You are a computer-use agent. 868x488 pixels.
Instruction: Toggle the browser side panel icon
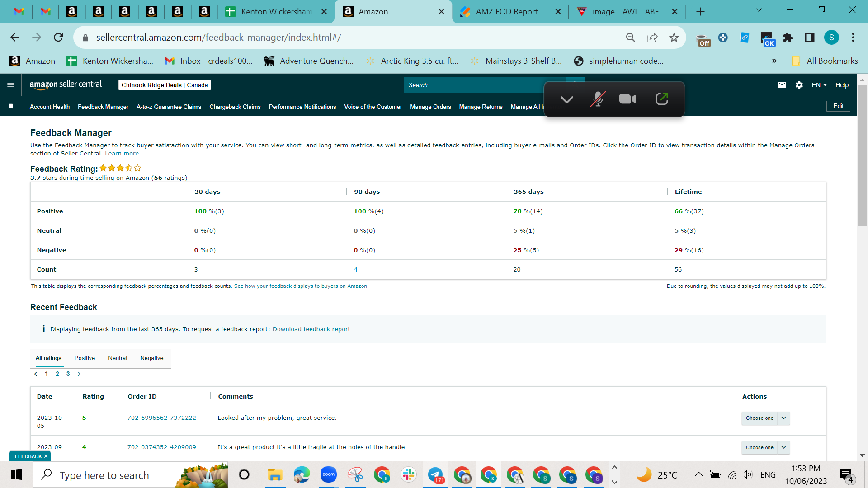click(810, 38)
